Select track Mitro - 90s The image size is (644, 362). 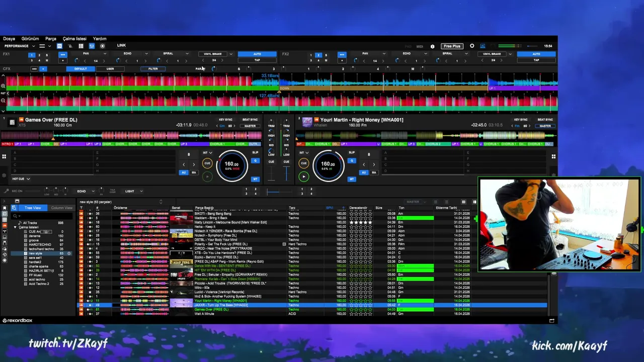click(312, 288)
